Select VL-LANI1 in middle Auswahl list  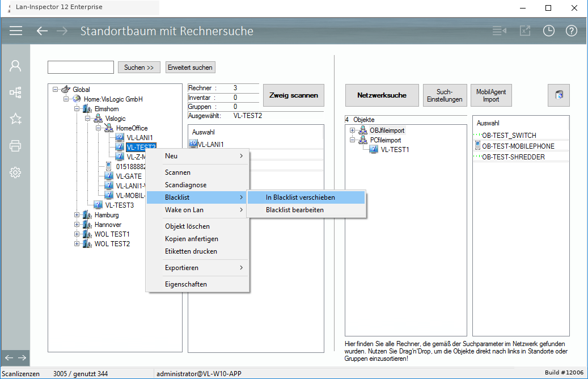tap(211, 144)
